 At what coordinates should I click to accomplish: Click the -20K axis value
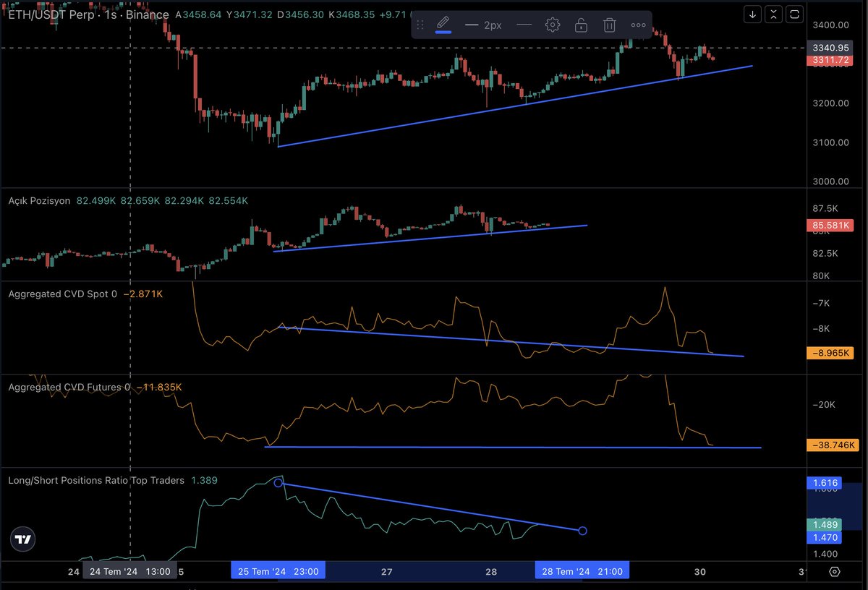pos(824,405)
